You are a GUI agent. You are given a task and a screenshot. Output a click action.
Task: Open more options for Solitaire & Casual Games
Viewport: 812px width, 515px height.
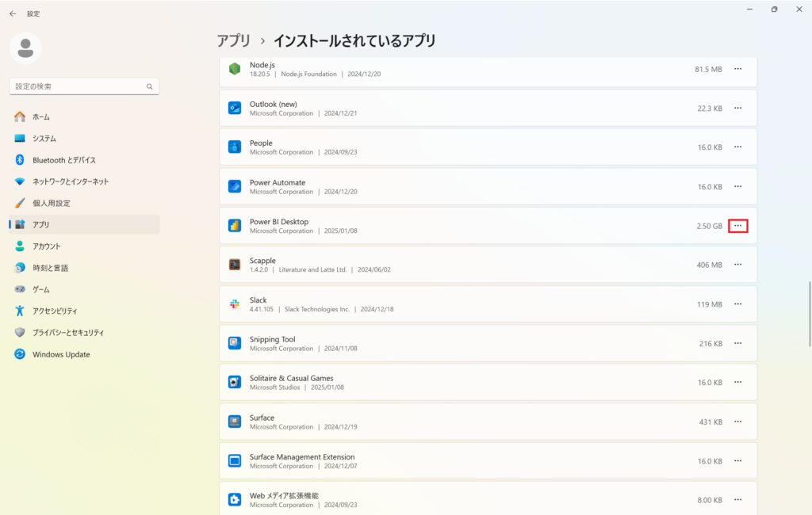tap(738, 382)
